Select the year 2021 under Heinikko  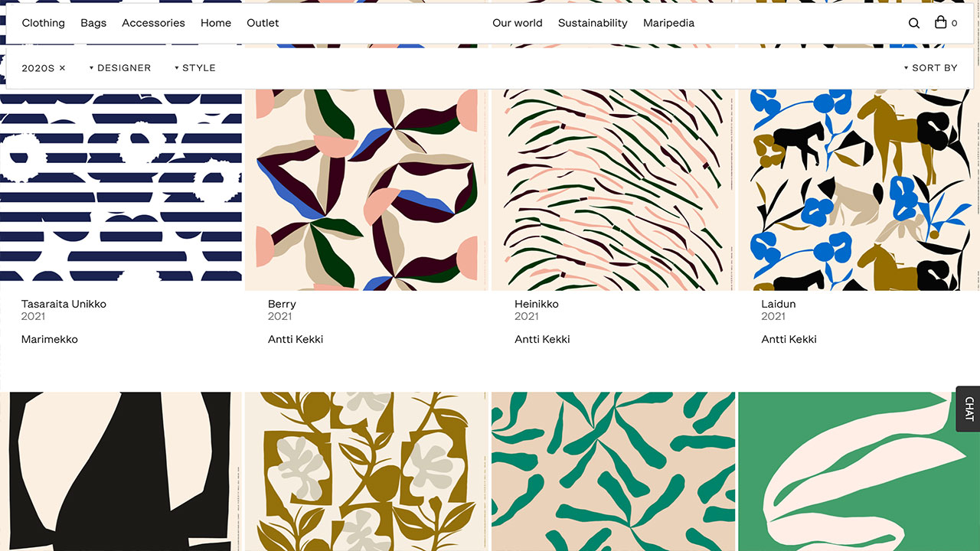(x=526, y=316)
